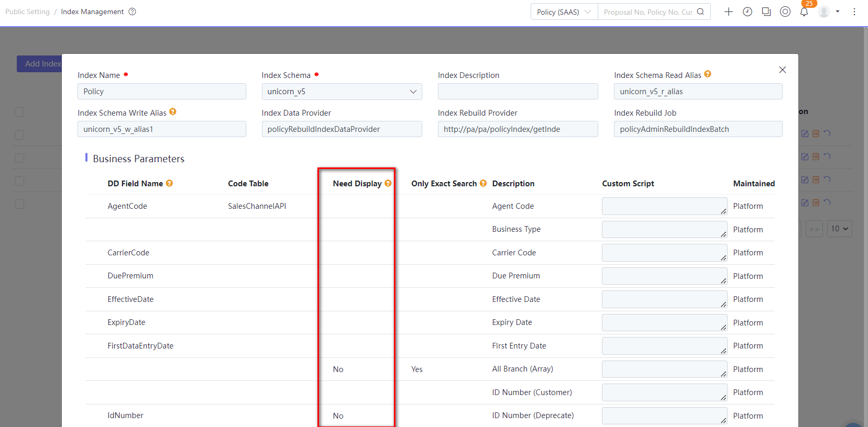Viewport: 868px width, 427px height.
Task: Click search magnifier icon in top bar
Action: click(700, 12)
